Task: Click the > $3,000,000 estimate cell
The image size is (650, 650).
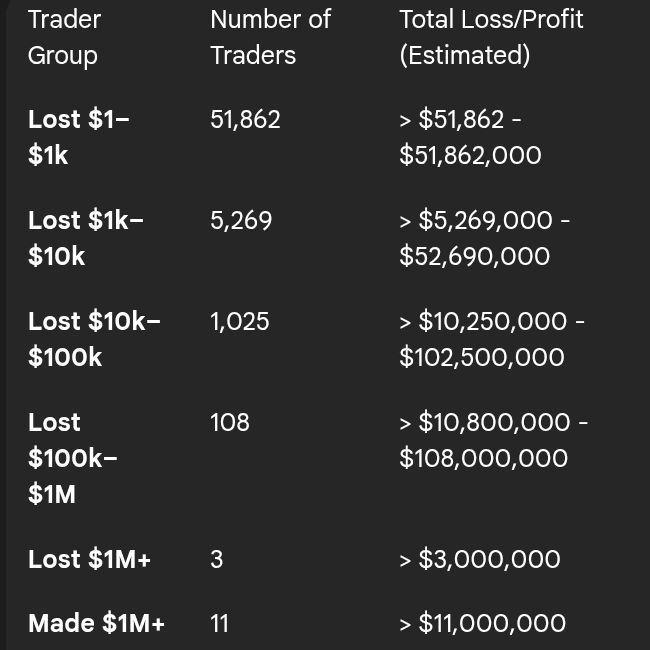Action: click(x=480, y=559)
